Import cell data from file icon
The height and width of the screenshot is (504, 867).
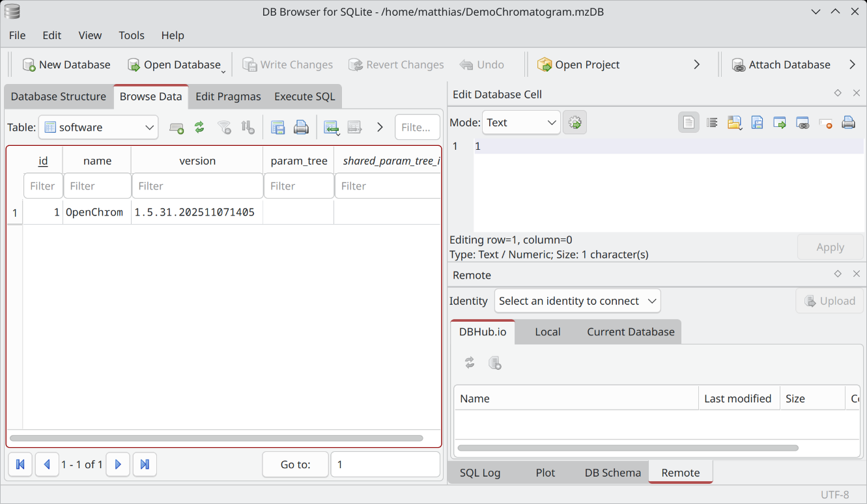pos(735,122)
